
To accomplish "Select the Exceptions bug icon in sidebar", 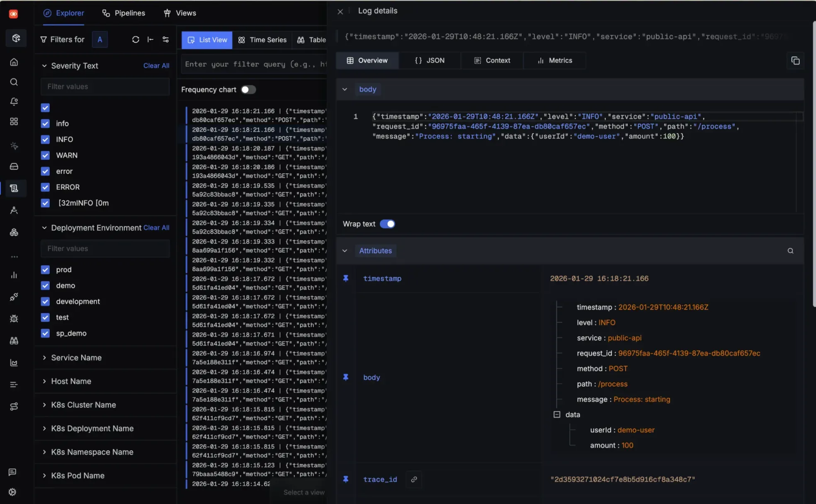I will click(14, 318).
